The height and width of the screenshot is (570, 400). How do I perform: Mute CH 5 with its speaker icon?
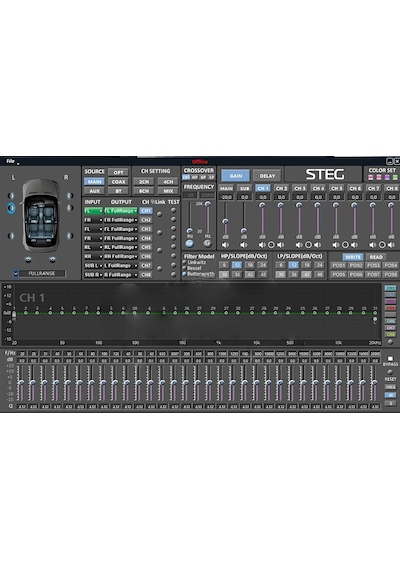coord(336,245)
